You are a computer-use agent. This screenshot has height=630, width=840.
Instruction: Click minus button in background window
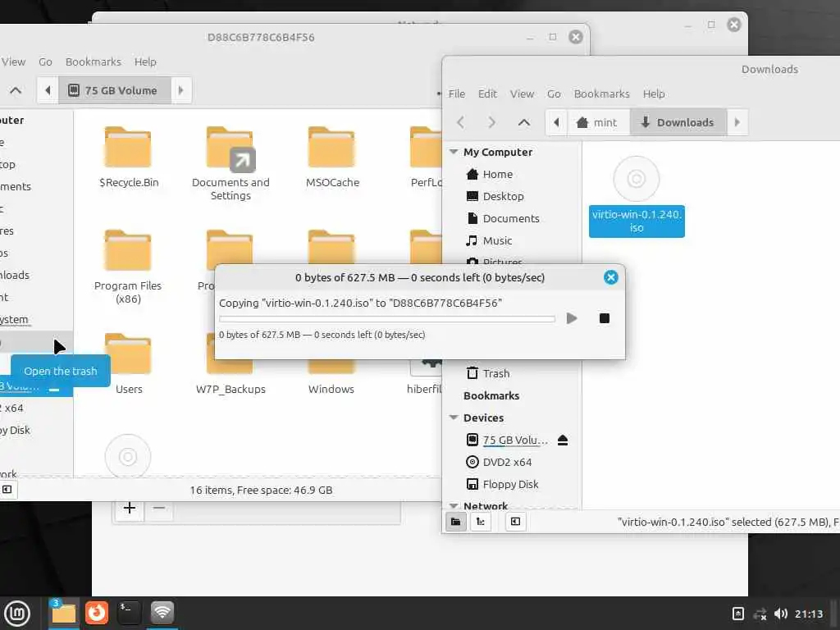(x=159, y=508)
